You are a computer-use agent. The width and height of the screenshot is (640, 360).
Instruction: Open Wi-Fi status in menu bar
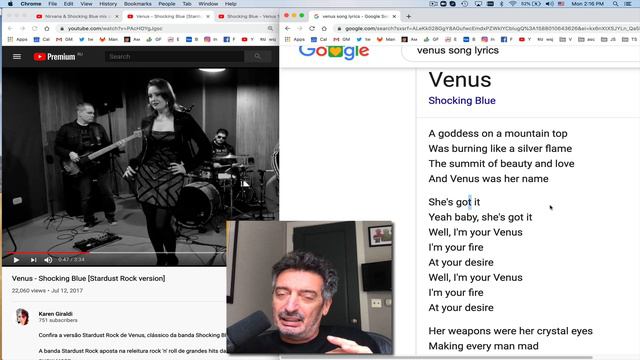pyautogui.click(x=513, y=4)
